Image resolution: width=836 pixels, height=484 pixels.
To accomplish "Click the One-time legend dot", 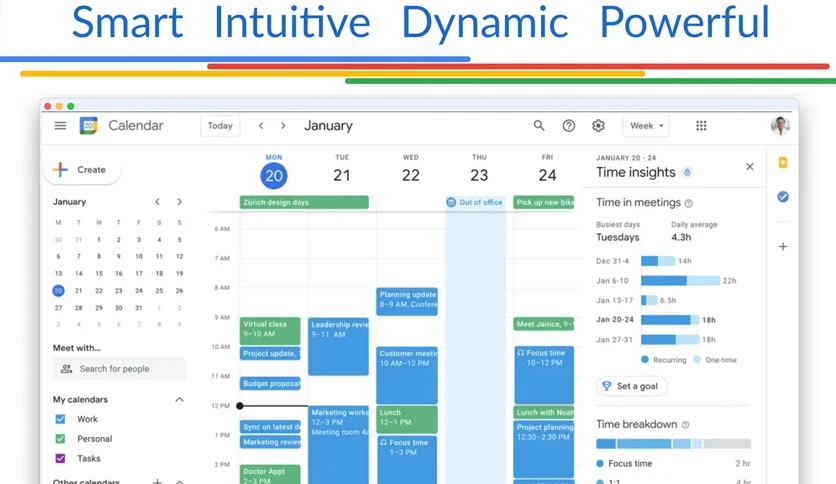I will coord(697,360).
